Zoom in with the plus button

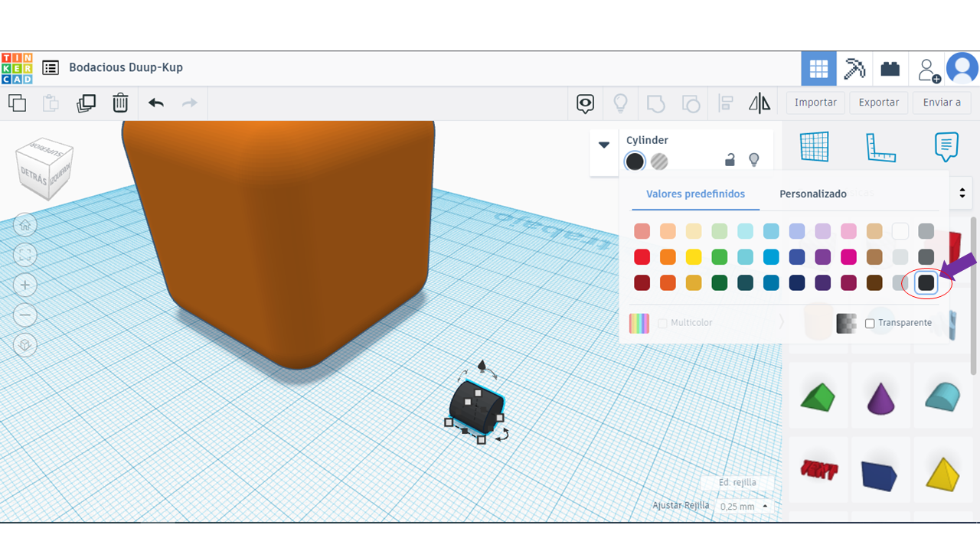point(24,285)
